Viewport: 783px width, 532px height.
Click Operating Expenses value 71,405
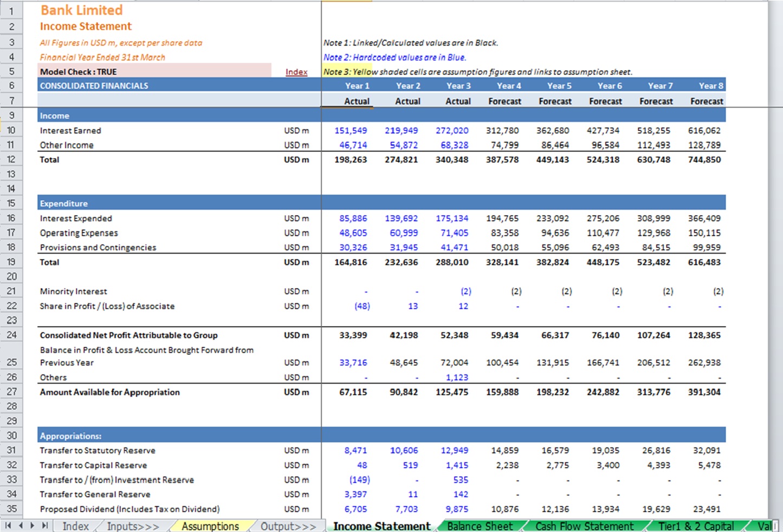coord(455,233)
